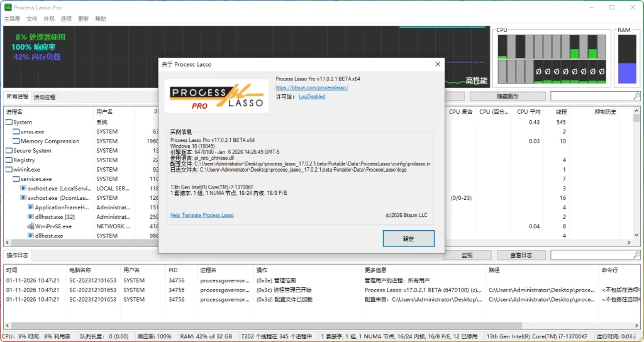
Task: Click the 更多信息 log column header
Action: pos(424,270)
